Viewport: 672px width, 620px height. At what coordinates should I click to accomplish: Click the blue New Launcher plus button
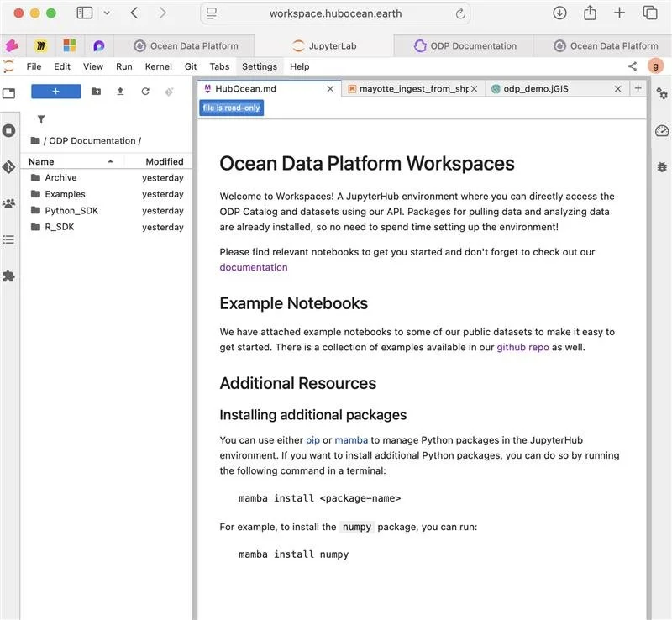point(55,92)
